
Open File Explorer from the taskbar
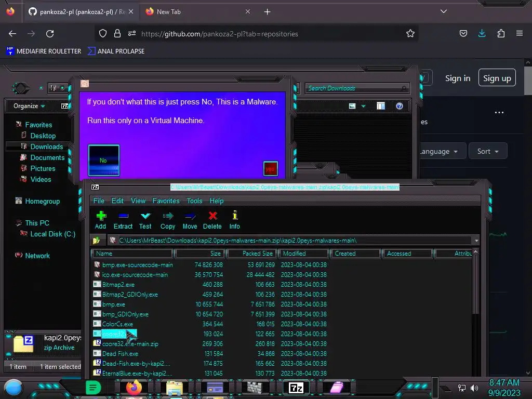click(x=175, y=388)
